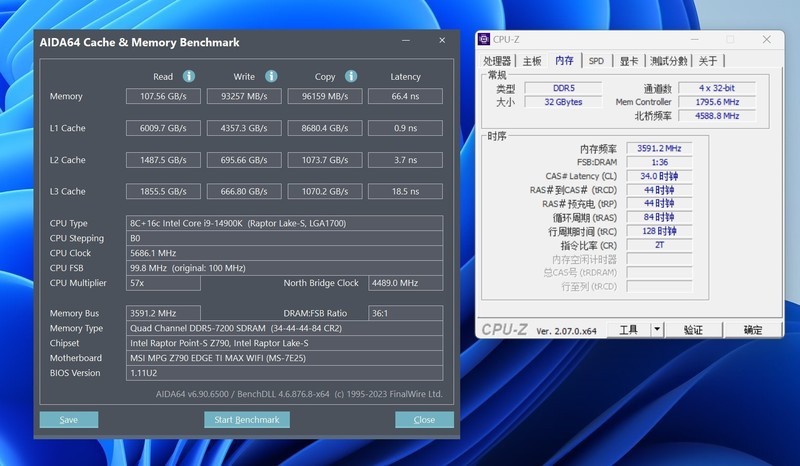Click Start Benchmark in AIDA64

tap(247, 420)
